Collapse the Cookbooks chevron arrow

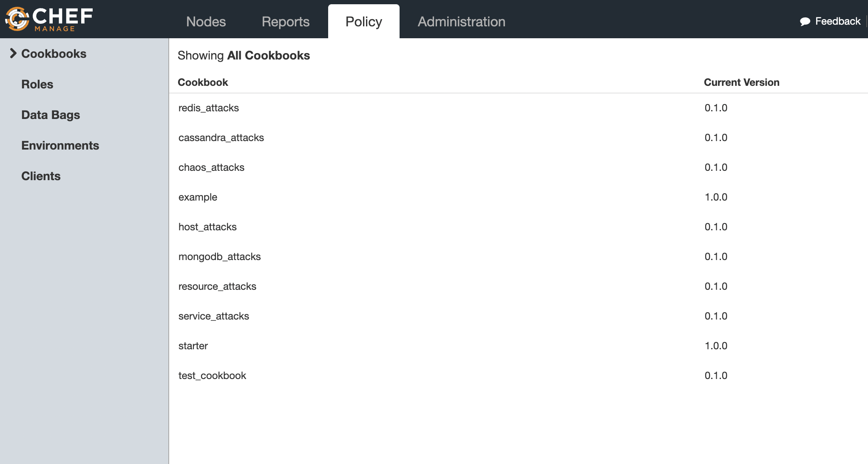(13, 54)
